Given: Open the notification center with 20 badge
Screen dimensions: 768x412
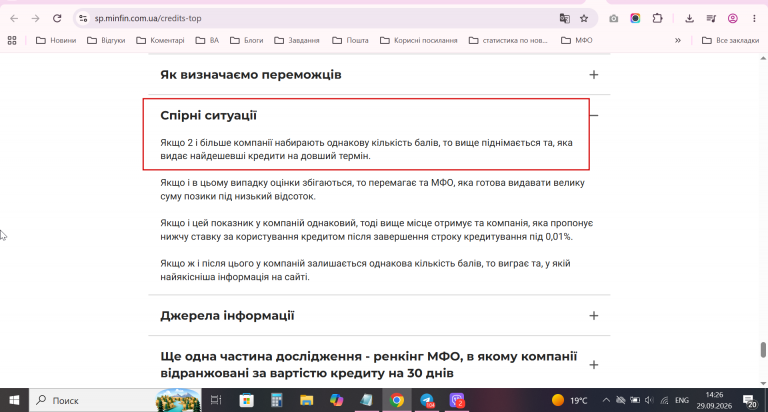Looking at the screenshot, I should tap(749, 401).
